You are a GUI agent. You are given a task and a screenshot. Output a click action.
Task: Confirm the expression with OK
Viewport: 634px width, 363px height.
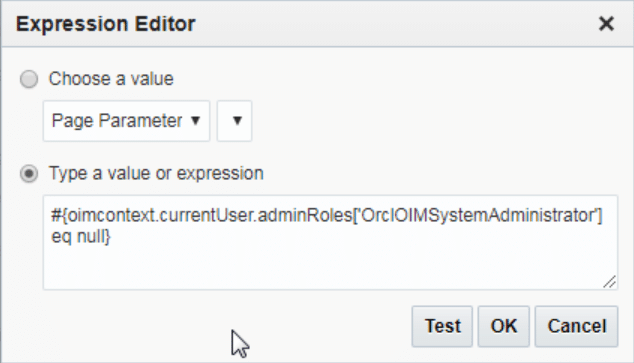(504, 326)
